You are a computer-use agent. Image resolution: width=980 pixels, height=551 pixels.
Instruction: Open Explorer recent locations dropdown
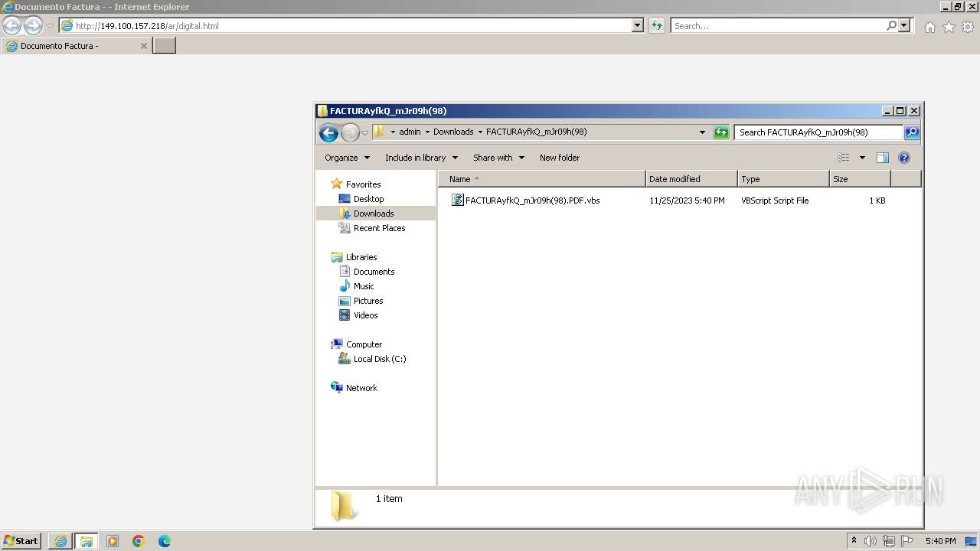click(x=365, y=132)
